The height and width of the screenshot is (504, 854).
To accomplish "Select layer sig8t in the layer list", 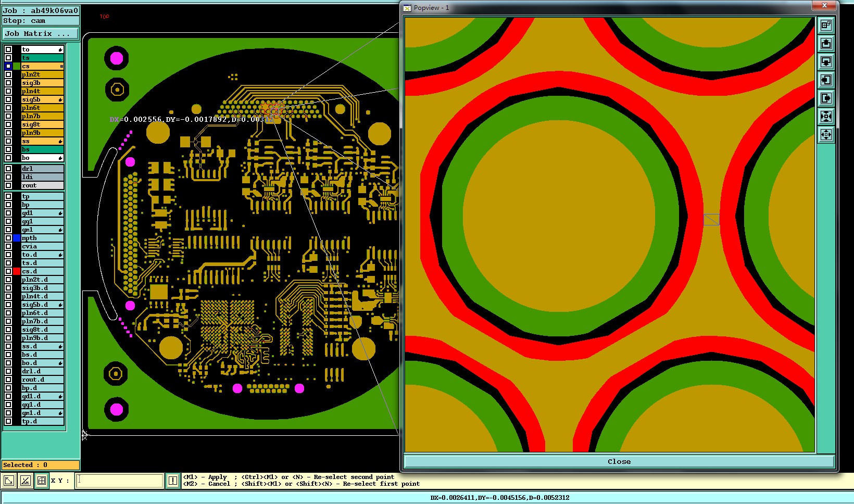I will click(42, 124).
